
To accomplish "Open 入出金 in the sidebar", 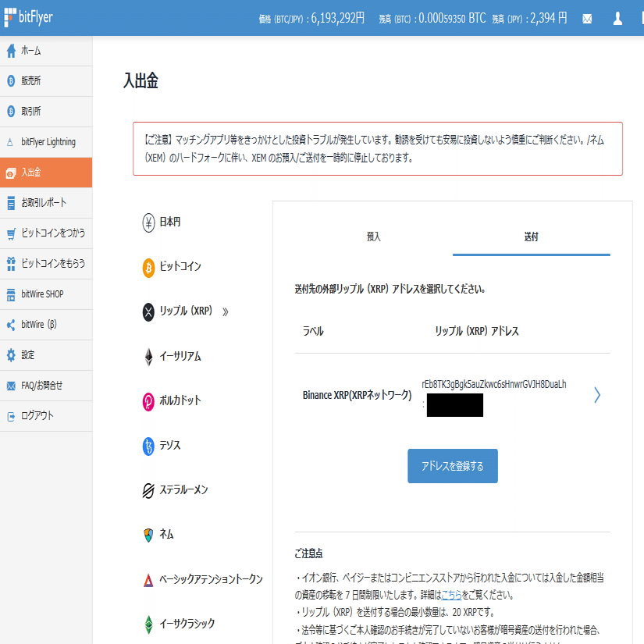I will click(x=46, y=173).
